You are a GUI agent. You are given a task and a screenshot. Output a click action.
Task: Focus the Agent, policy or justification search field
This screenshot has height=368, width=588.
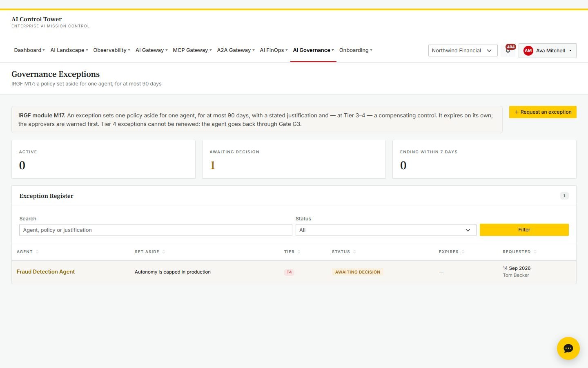coord(156,230)
